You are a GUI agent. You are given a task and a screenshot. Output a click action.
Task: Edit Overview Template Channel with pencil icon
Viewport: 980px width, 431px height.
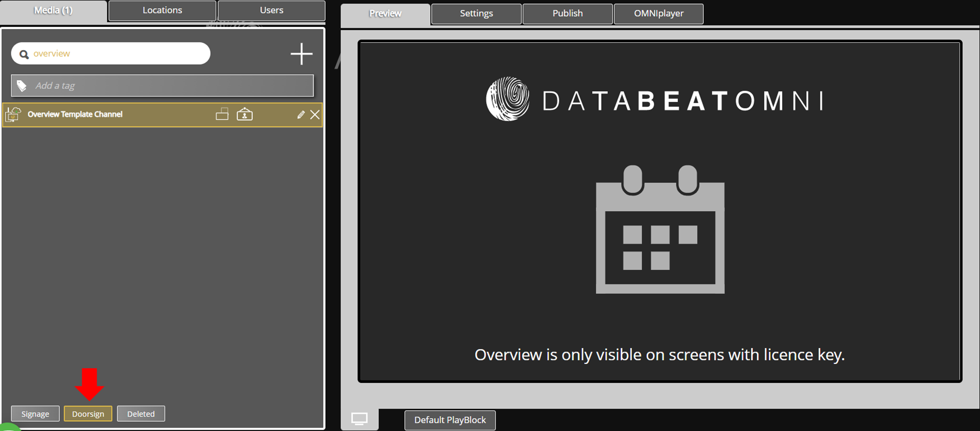coord(301,115)
